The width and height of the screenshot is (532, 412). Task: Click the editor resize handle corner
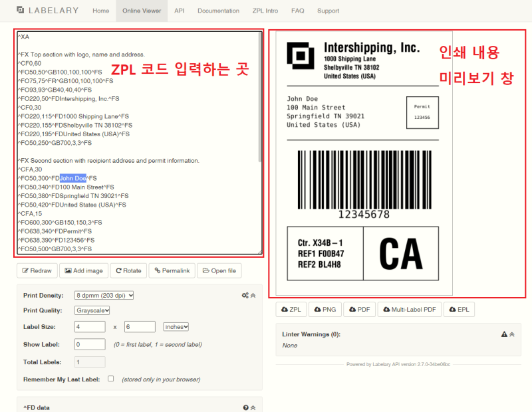point(260,252)
